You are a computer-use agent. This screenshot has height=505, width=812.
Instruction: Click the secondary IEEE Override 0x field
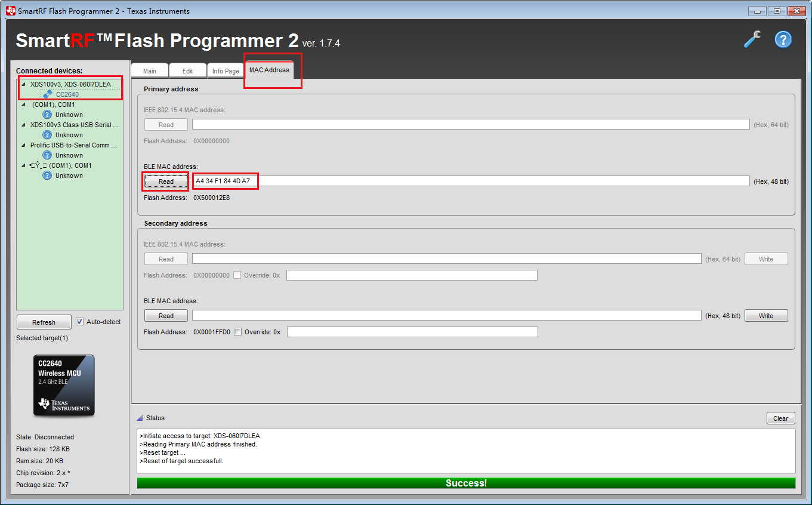[x=412, y=275]
